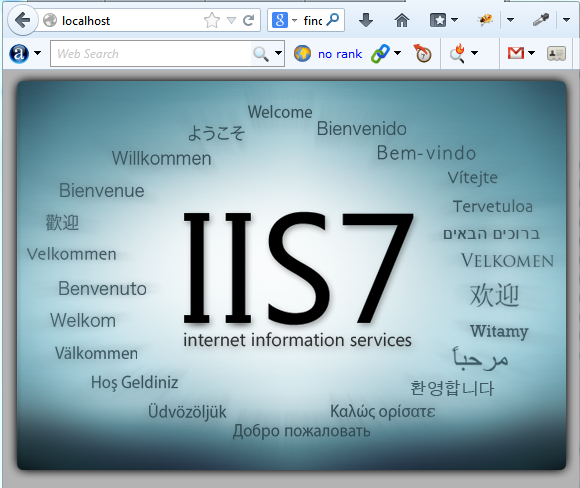The height and width of the screenshot is (488, 580).
Task: Open the related links dropdown arrow
Action: coord(397,53)
